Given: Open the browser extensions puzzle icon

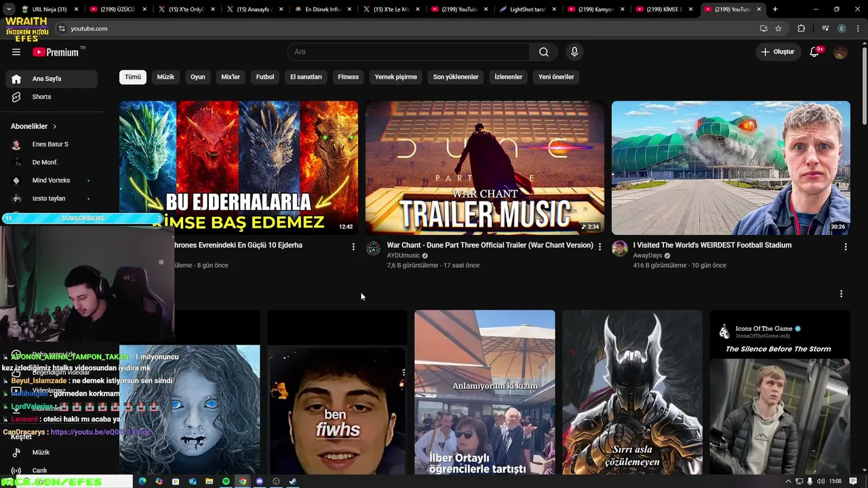Looking at the screenshot, I should (x=802, y=28).
